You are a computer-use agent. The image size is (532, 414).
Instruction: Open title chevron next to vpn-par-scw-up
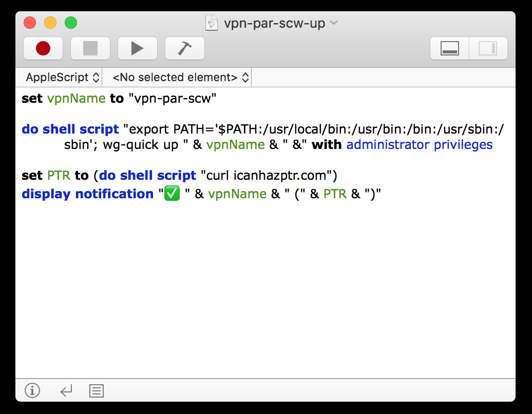point(333,23)
